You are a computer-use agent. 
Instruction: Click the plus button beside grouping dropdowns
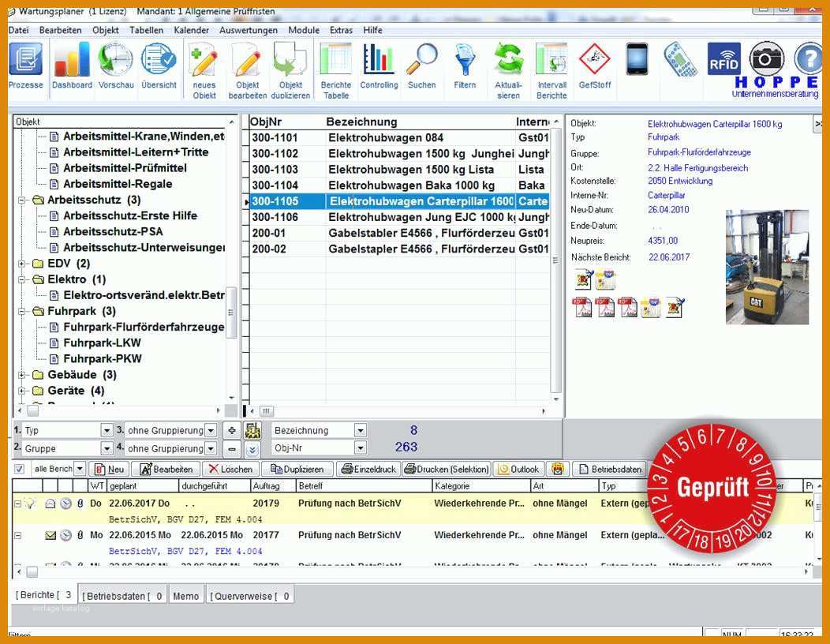[231, 431]
